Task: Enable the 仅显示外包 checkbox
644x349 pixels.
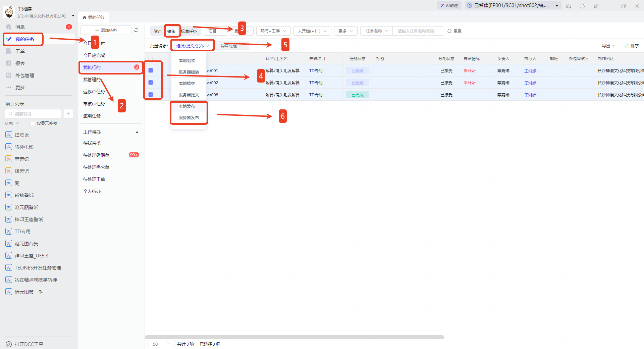Action: (33, 123)
